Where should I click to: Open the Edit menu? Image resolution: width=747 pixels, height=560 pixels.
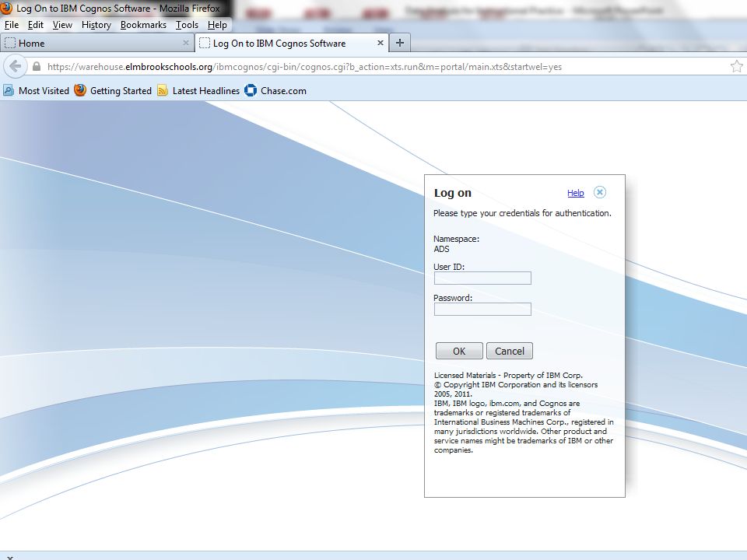pos(35,25)
